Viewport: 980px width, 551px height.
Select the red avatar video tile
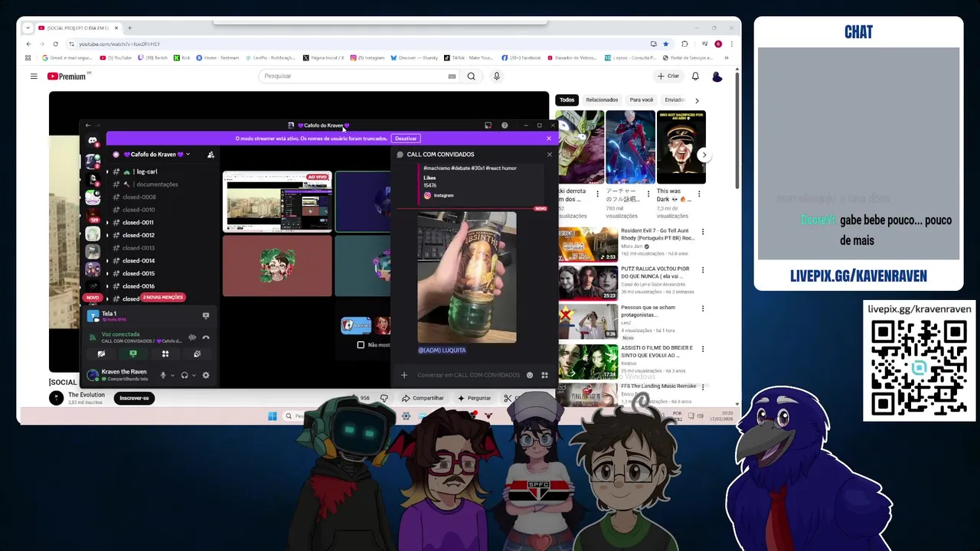[277, 266]
